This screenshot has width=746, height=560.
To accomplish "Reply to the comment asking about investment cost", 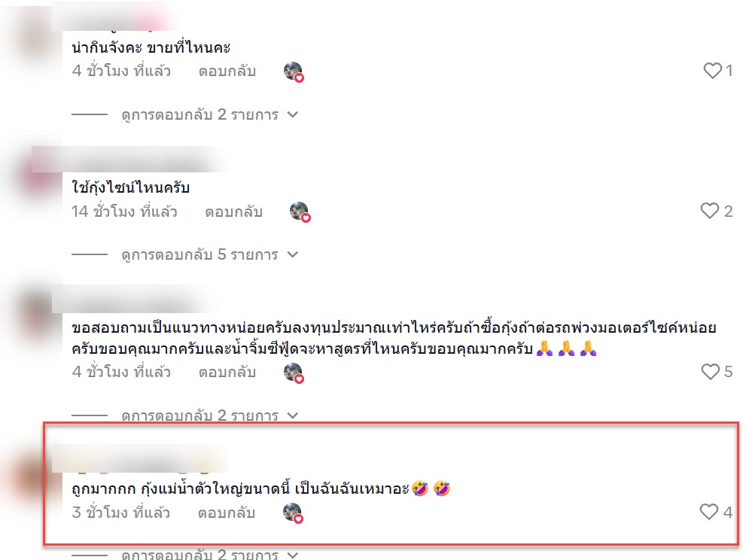I will (x=227, y=372).
